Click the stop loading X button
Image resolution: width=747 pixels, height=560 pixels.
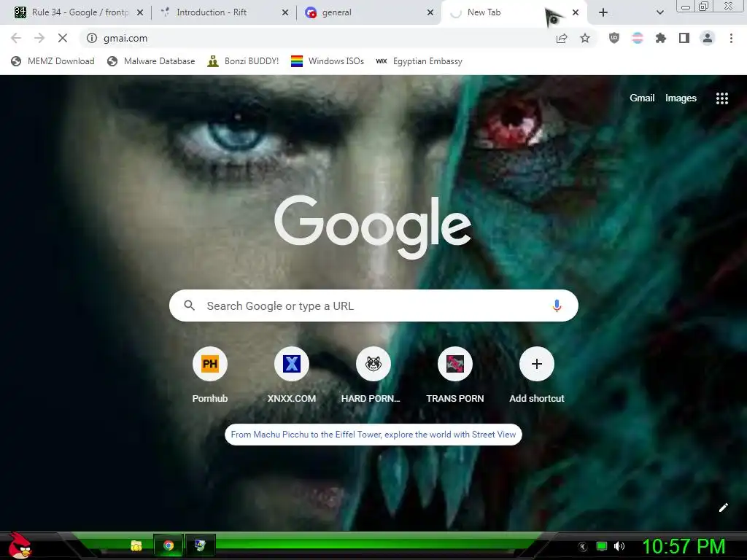(63, 38)
